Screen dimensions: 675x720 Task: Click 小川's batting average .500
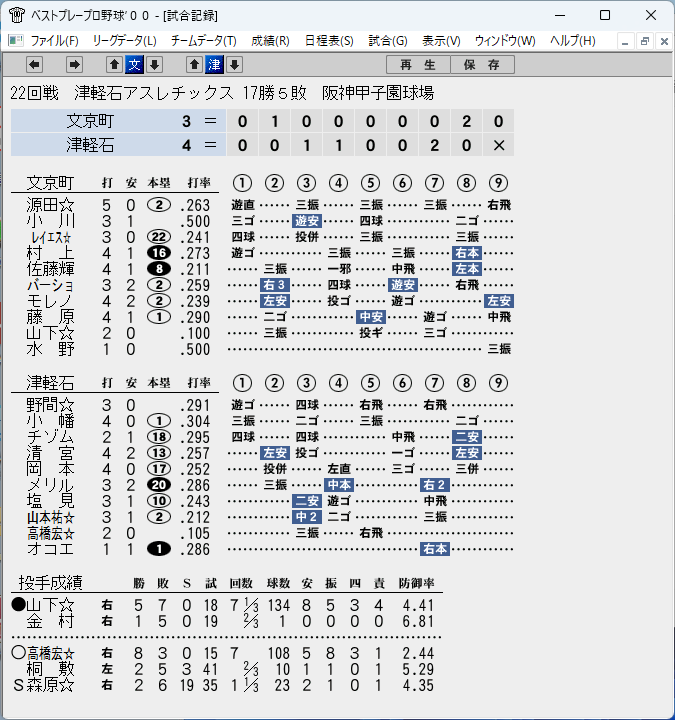pyautogui.click(x=195, y=221)
